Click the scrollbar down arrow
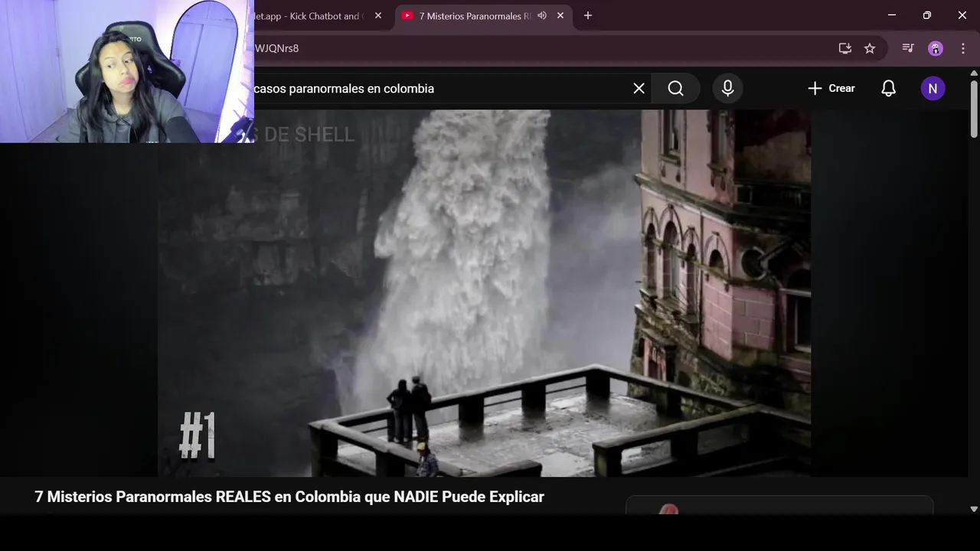Image resolution: width=980 pixels, height=551 pixels. [x=974, y=509]
